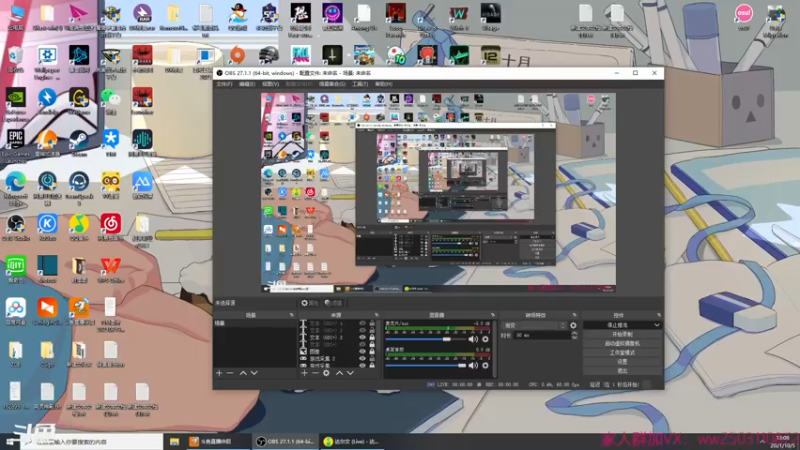Open the 渐变 transition type dropdown

pos(534,325)
